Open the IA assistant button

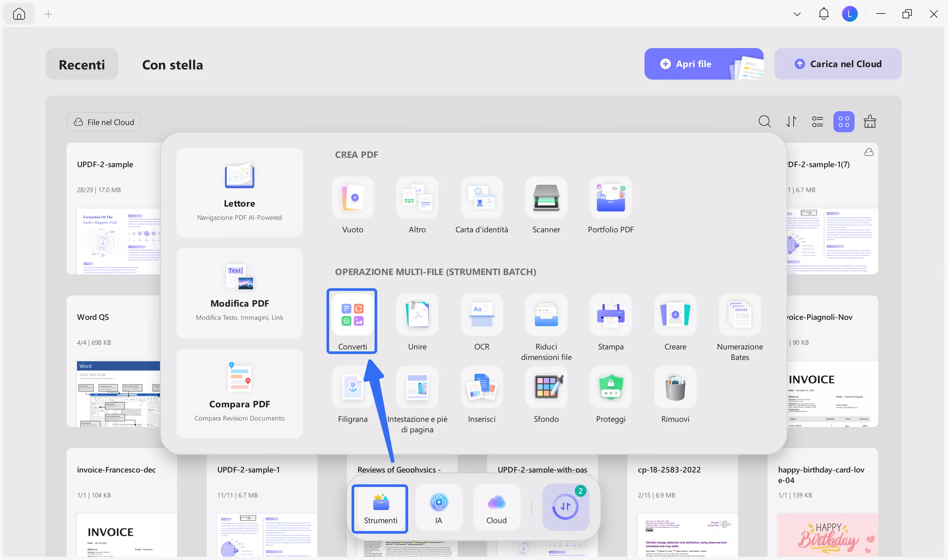[438, 508]
